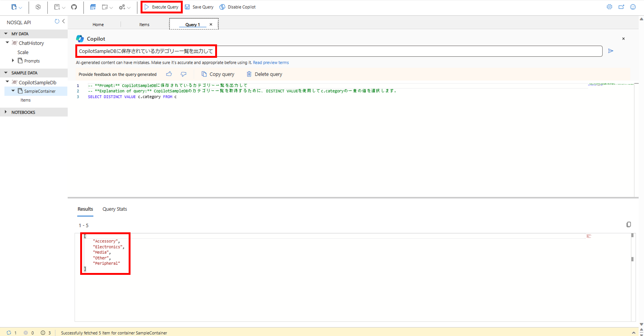Image resolution: width=644 pixels, height=336 pixels.
Task: Run the query with Execute Query
Action: pos(161,7)
